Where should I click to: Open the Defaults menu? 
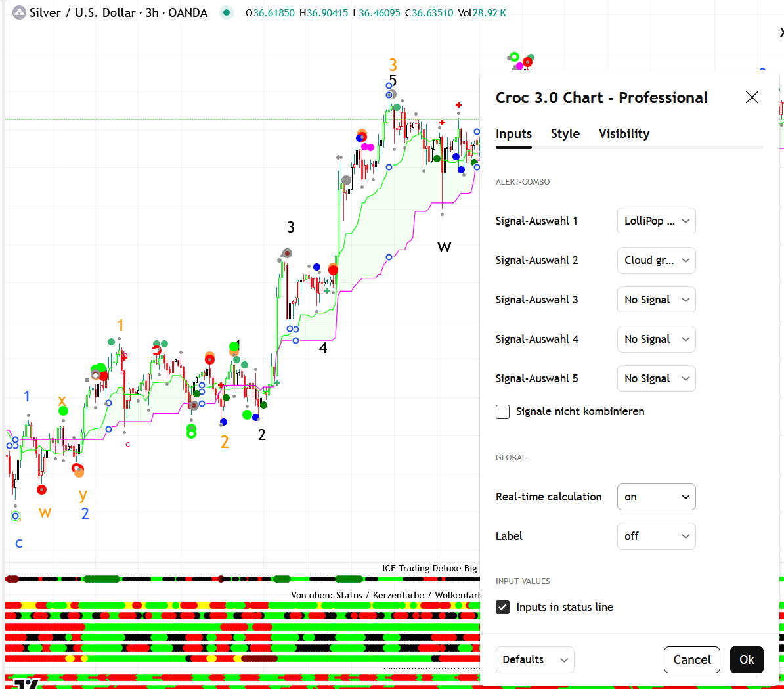pyautogui.click(x=534, y=660)
